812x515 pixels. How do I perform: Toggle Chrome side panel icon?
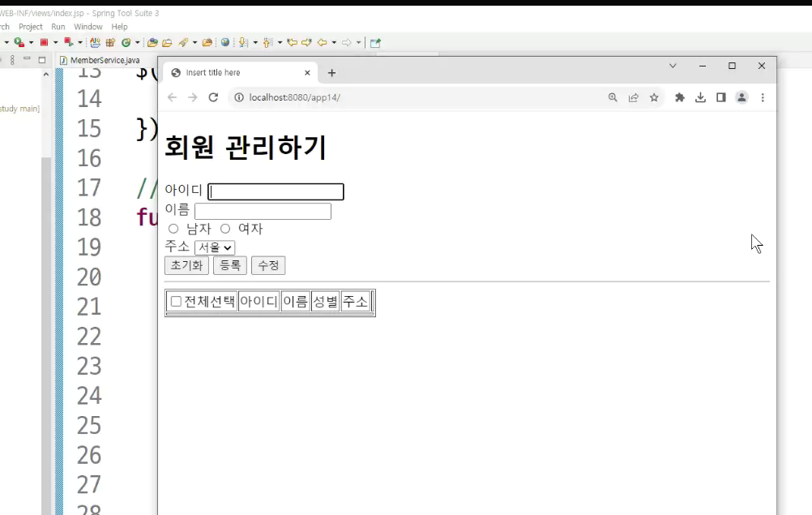point(721,97)
